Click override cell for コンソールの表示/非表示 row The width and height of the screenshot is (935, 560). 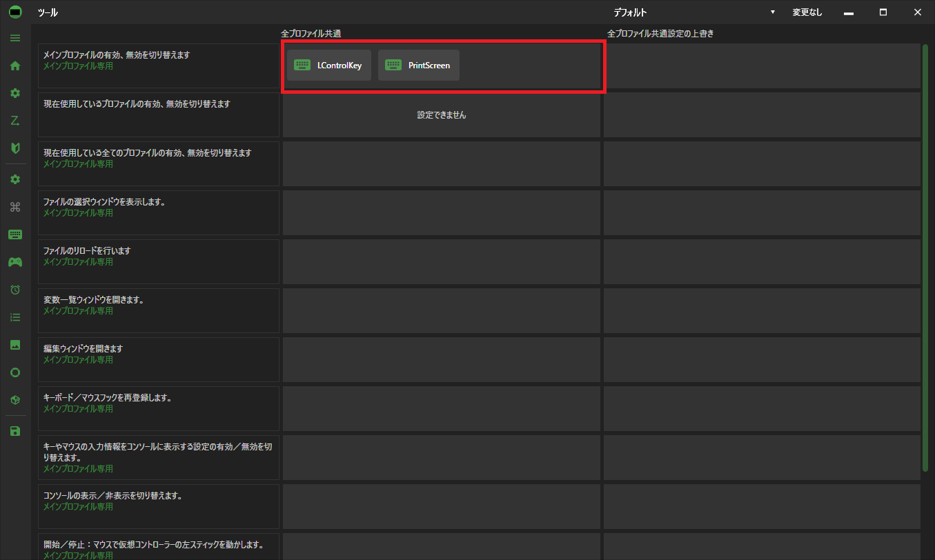coord(762,506)
